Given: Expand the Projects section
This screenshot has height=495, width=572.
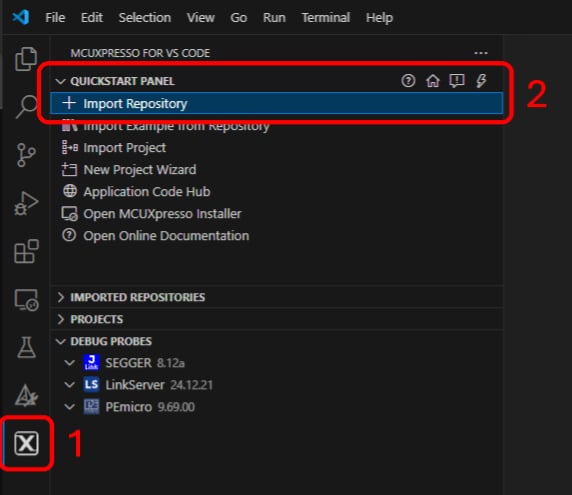Looking at the screenshot, I should [61, 319].
